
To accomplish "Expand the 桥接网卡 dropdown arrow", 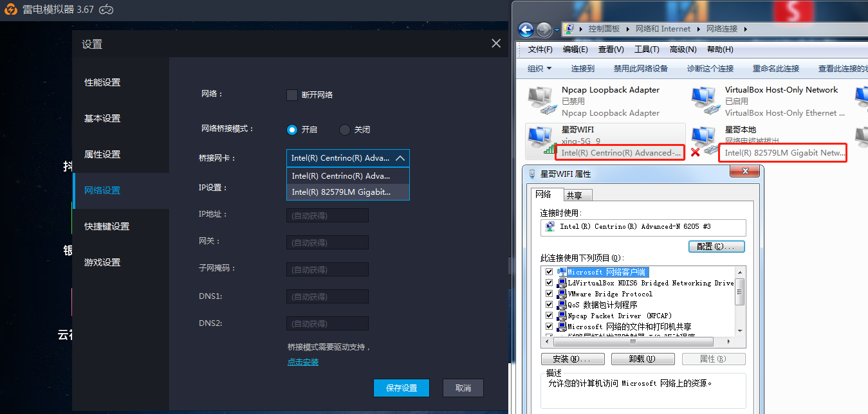I will (400, 158).
